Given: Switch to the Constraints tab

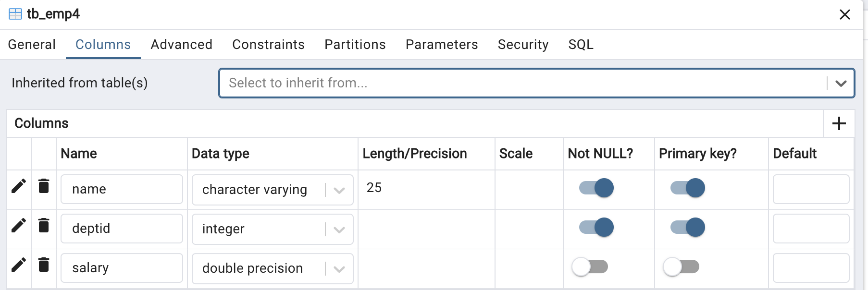Looking at the screenshot, I should (268, 44).
